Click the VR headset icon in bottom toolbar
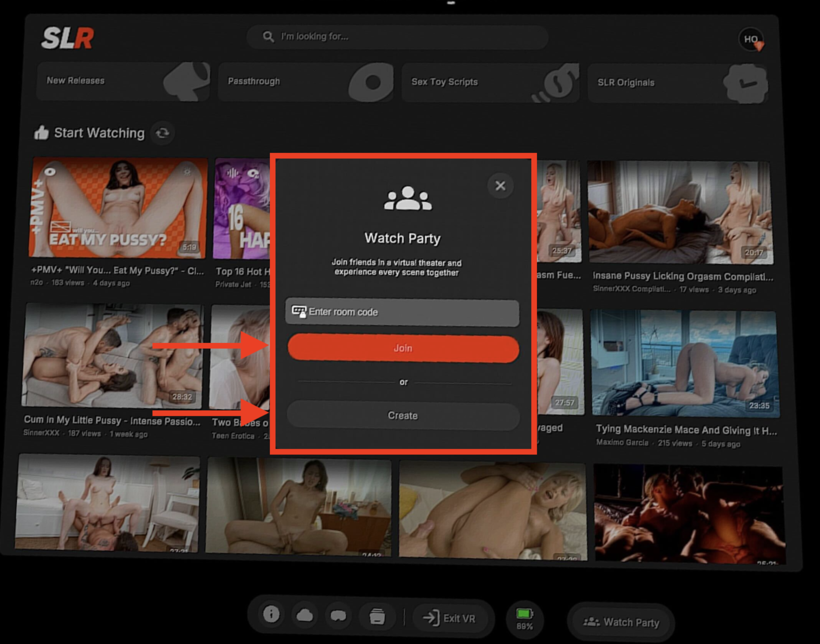This screenshot has width=820, height=644. pyautogui.click(x=338, y=616)
